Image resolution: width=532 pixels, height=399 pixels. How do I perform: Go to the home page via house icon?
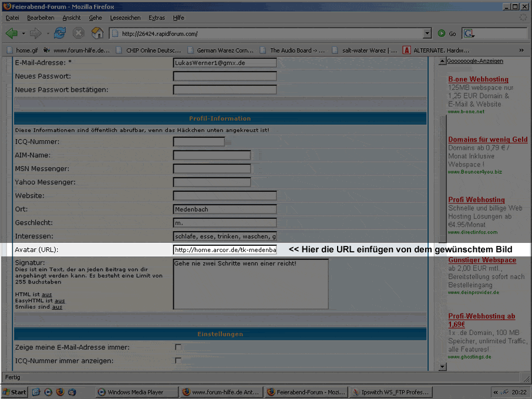click(97, 33)
